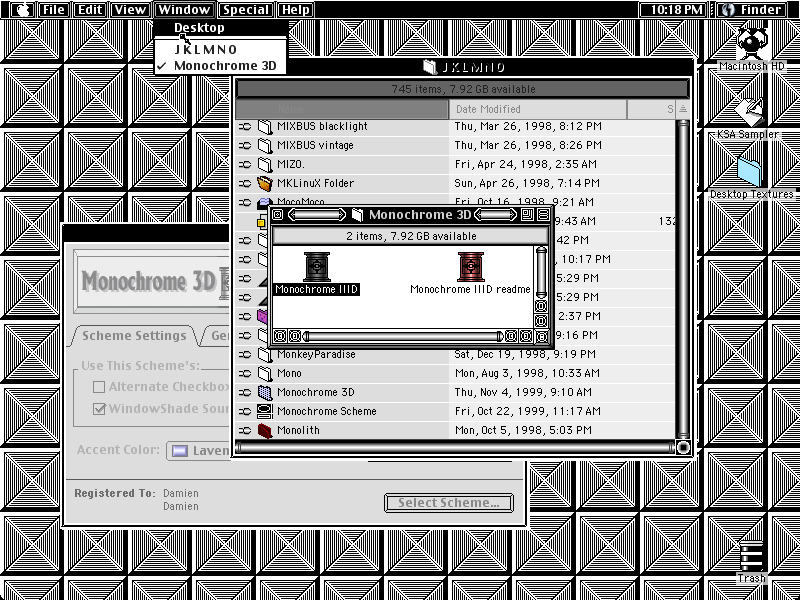Expand the Monochrome Scheme row disclosure arrow
800x600 pixels.
click(x=245, y=412)
